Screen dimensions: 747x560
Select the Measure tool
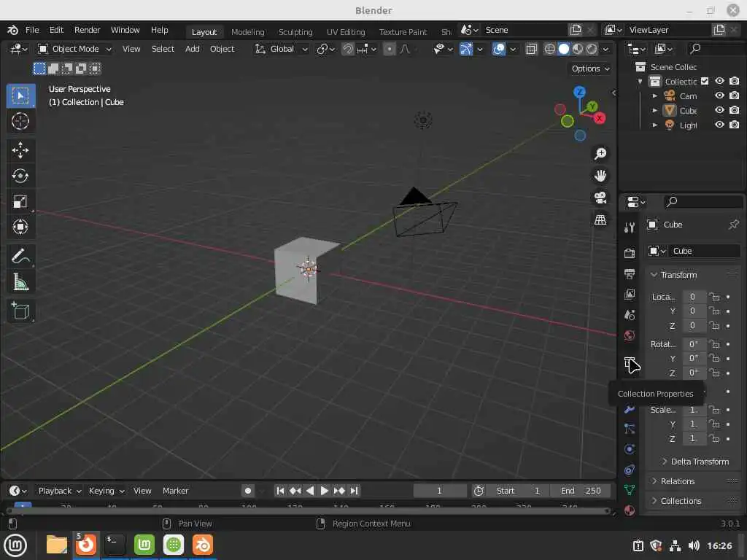[20, 282]
